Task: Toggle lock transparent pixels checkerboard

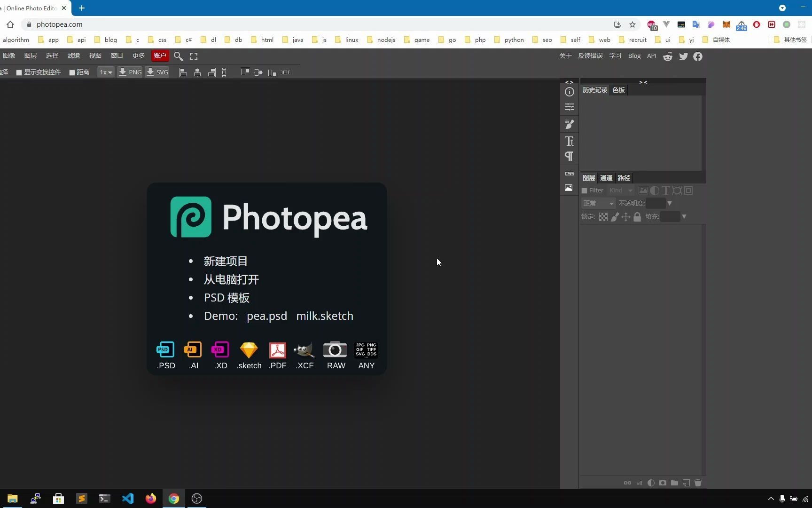Action: [603, 217]
